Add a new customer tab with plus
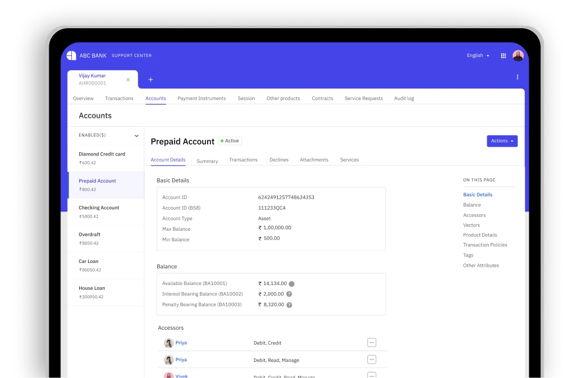588x378 pixels. 151,80
